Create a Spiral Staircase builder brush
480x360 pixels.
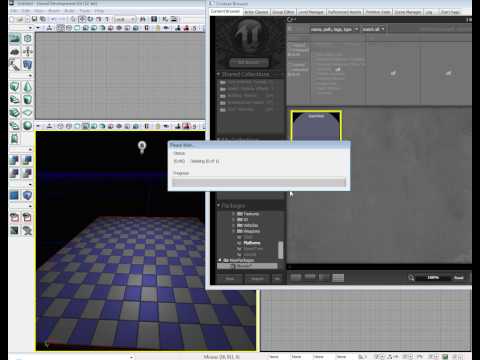(15, 126)
